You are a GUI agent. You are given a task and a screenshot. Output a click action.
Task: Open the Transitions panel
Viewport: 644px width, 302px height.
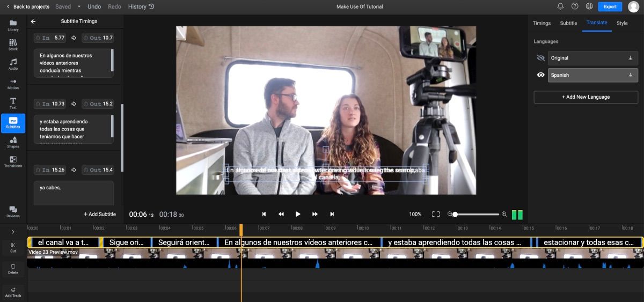pos(13,161)
